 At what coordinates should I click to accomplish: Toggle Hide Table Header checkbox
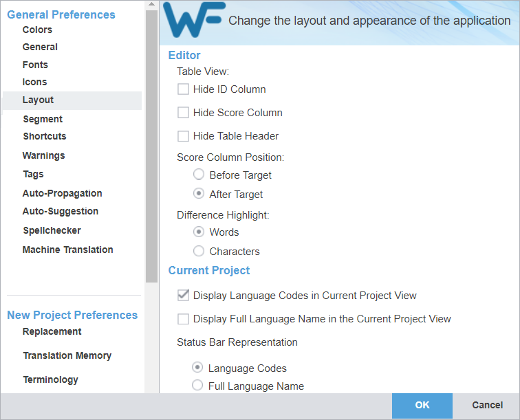pyautogui.click(x=183, y=136)
